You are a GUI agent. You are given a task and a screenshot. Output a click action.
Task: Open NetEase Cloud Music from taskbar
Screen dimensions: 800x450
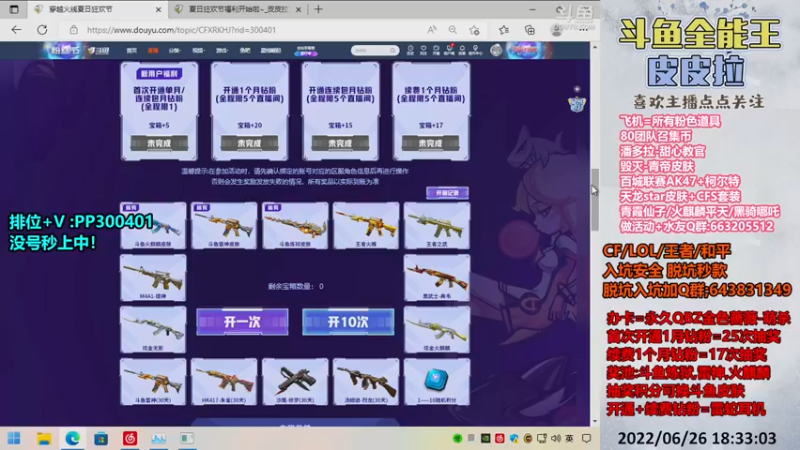130,438
